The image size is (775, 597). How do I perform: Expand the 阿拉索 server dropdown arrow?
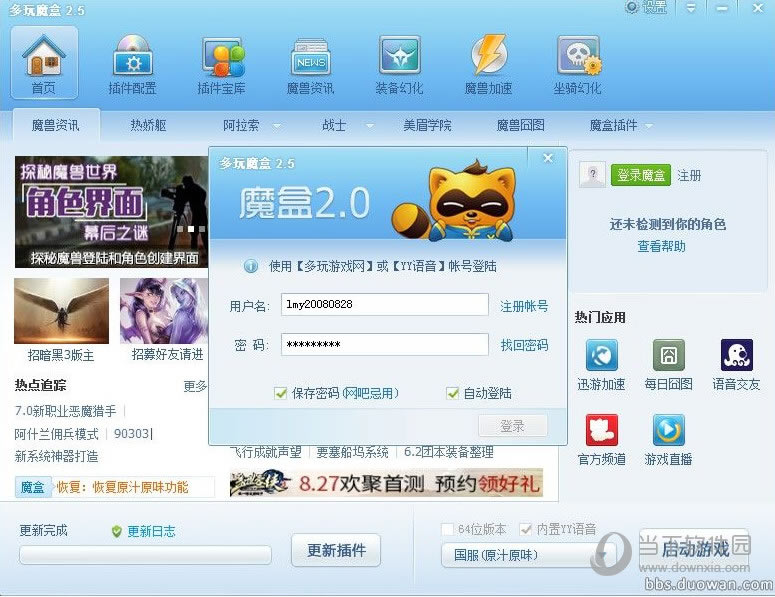[x=277, y=126]
